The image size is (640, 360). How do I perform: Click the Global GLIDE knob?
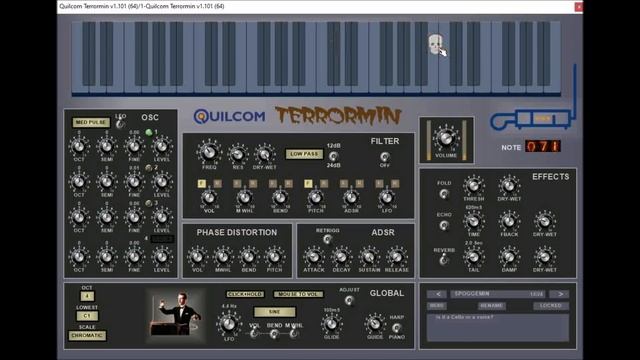tap(331, 324)
